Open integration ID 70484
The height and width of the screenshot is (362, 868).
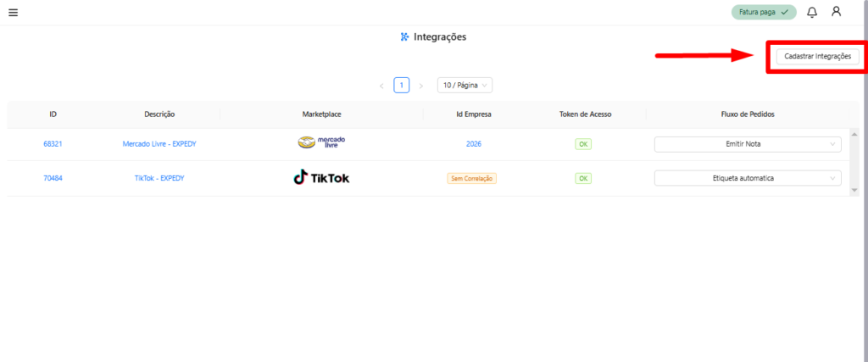53,179
